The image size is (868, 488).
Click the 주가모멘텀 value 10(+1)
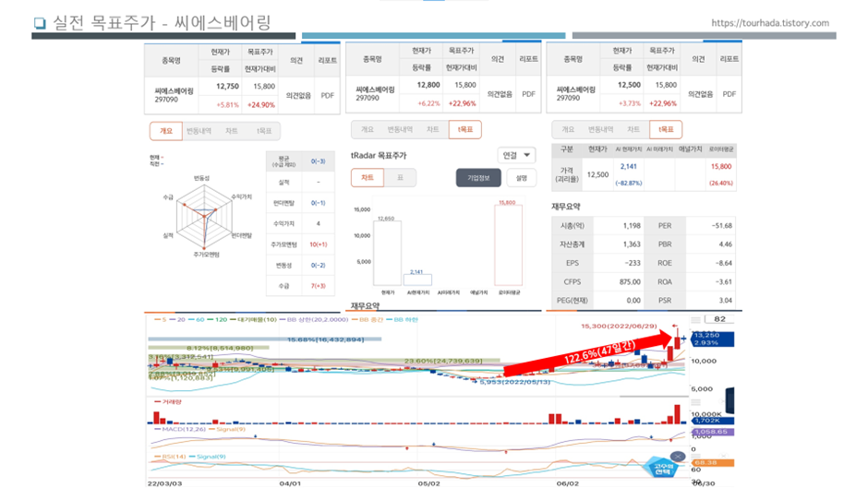tap(318, 244)
